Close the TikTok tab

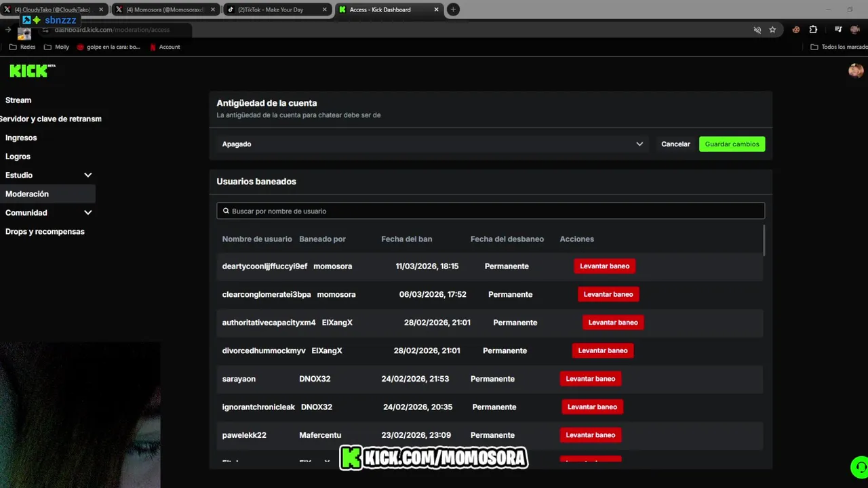324,9
